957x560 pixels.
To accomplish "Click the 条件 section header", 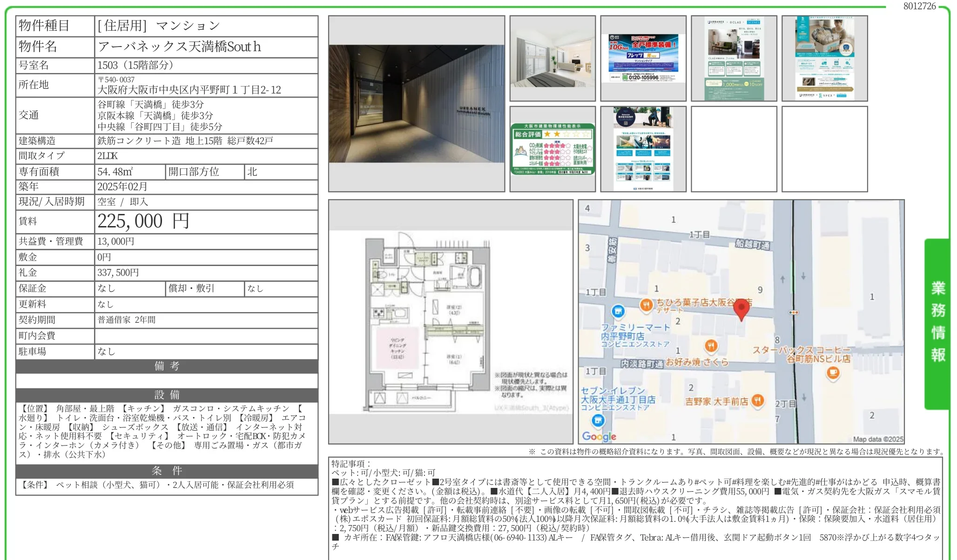I will coord(167,471).
